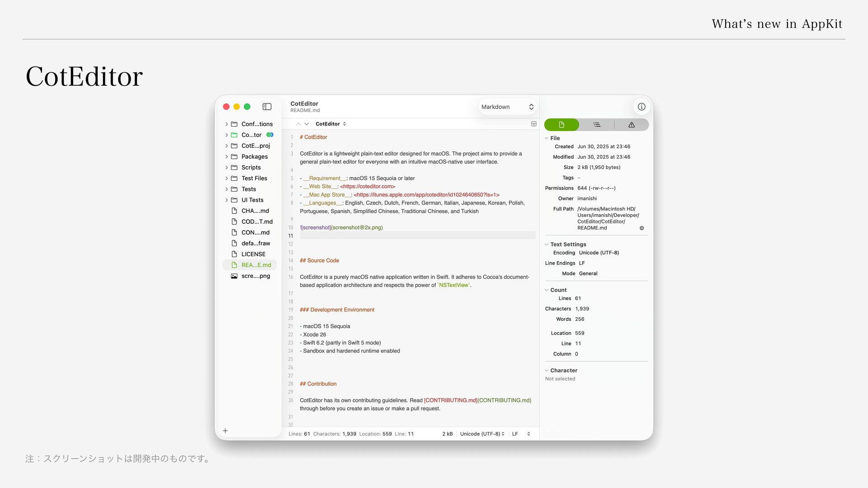This screenshot has height=488, width=868.
Task: Place cursor on highlighted line 11
Action: point(417,236)
